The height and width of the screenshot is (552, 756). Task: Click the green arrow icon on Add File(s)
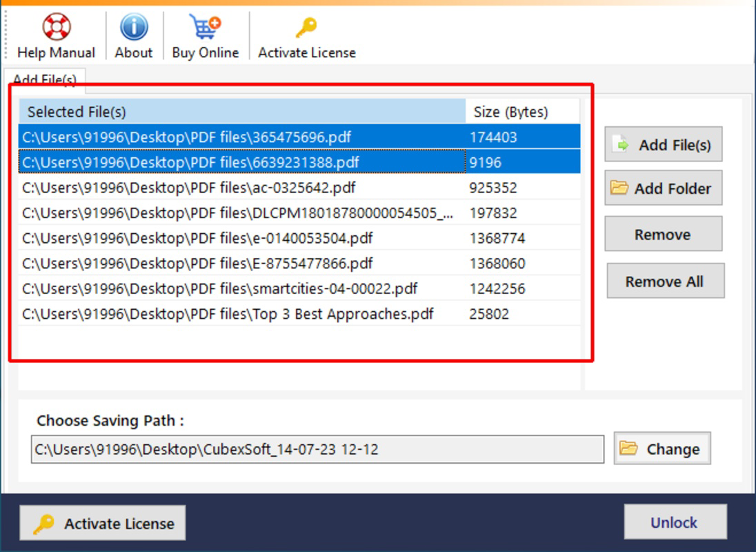tap(621, 144)
